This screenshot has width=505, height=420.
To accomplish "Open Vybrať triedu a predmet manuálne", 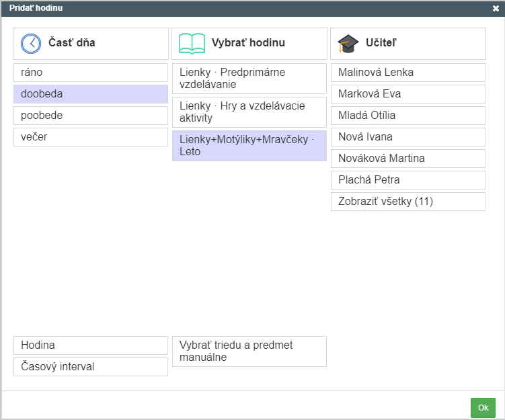I will 249,351.
